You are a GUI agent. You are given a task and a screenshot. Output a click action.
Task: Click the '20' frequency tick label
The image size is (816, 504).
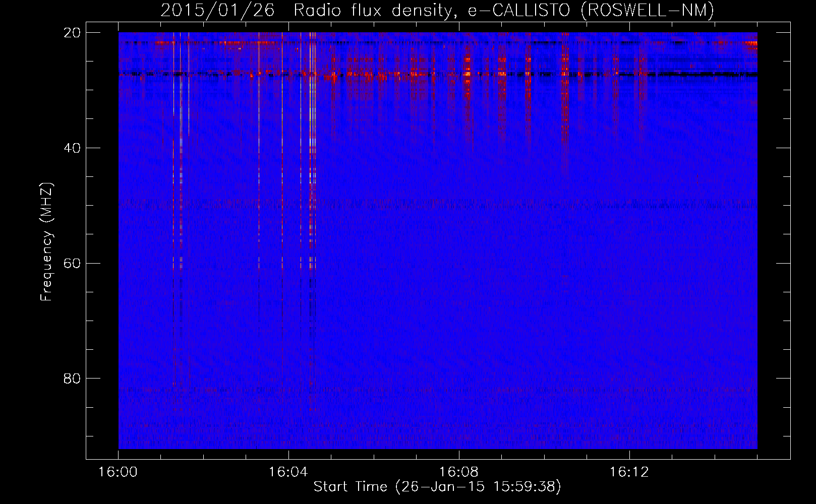(x=72, y=33)
